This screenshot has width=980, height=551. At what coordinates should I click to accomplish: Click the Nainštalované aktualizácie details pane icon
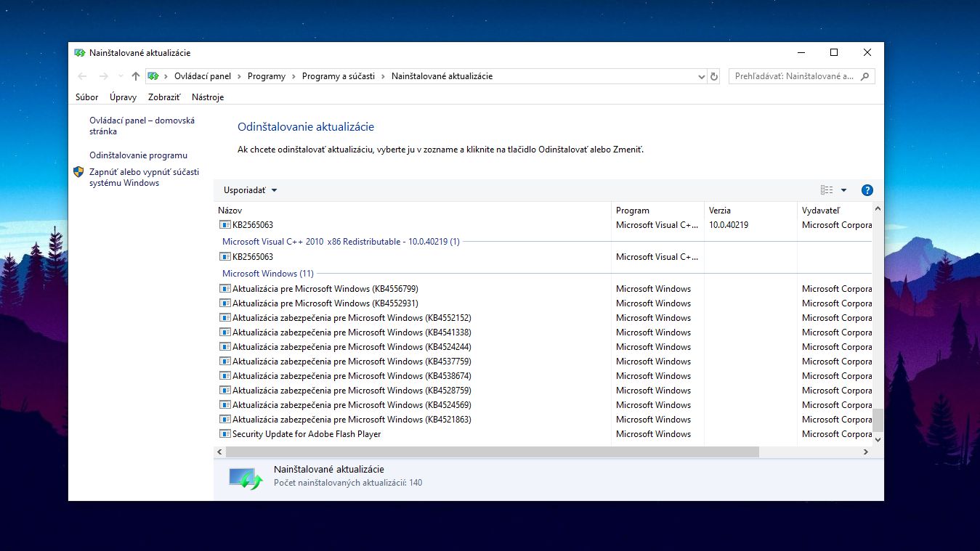[x=245, y=478]
